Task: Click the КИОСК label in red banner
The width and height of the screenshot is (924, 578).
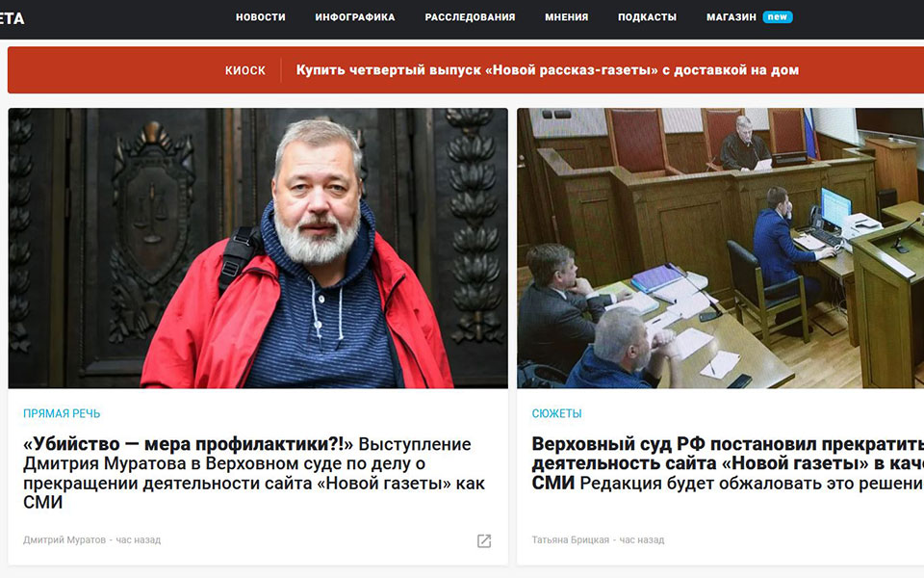Action: coord(245,70)
